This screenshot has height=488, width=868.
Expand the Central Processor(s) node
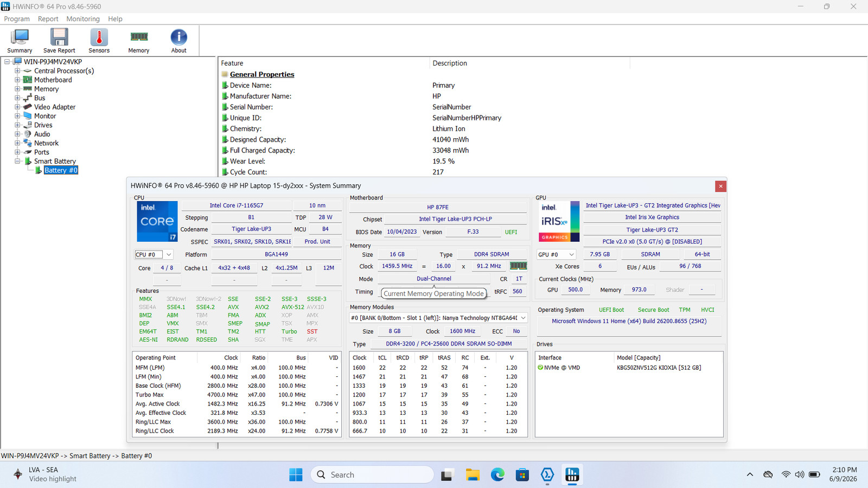pyautogui.click(x=17, y=70)
